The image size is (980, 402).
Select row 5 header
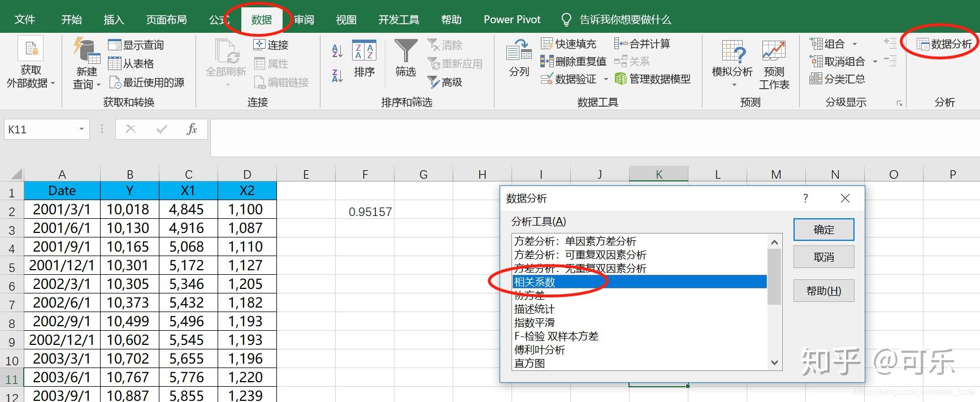[12, 265]
